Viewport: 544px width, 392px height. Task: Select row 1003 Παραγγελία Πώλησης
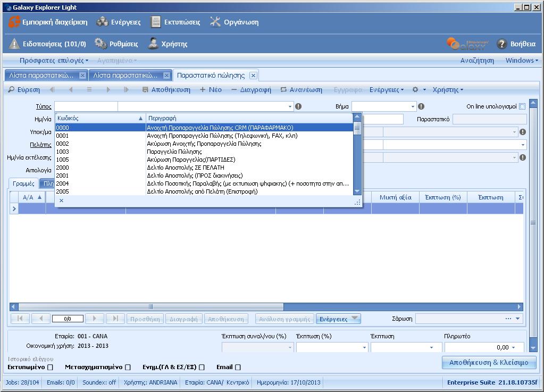click(204, 152)
